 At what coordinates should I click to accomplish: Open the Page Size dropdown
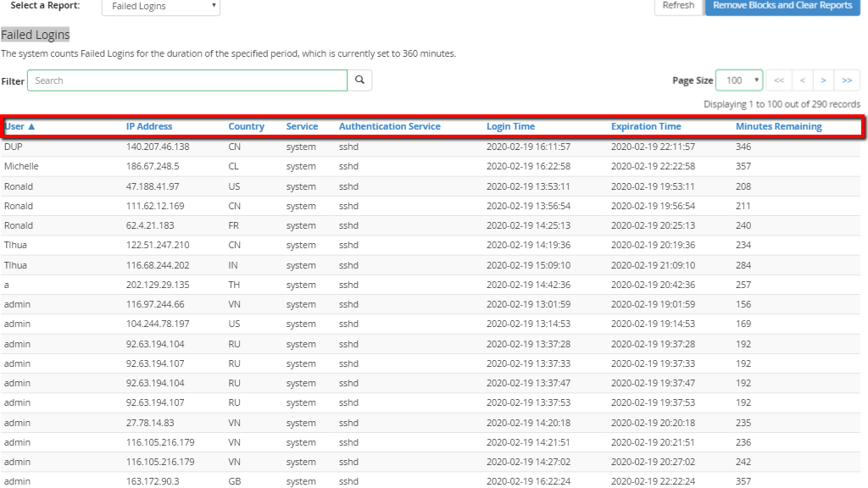coord(739,80)
